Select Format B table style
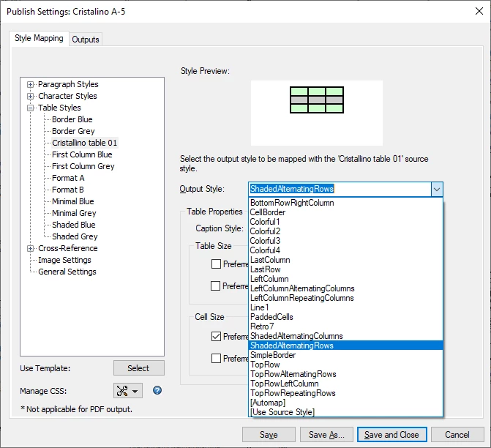The height and width of the screenshot is (448, 491). point(67,190)
